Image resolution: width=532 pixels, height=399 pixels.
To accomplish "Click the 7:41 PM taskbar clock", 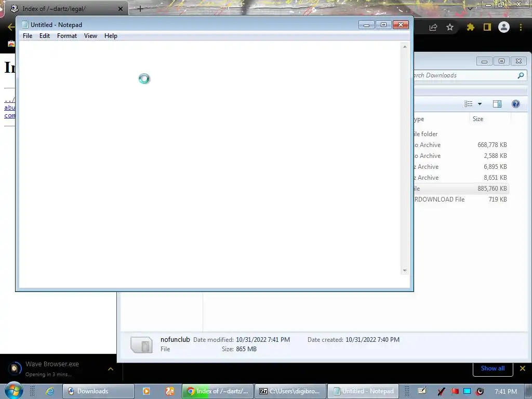I will 506,392.
